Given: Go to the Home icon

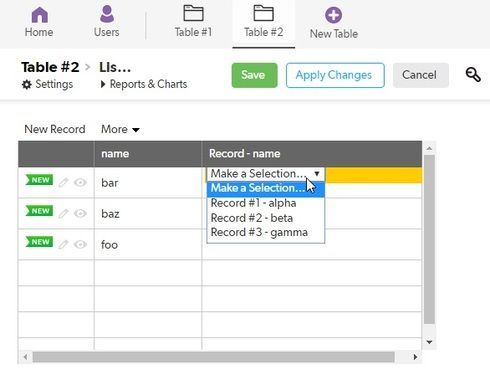Looking at the screenshot, I should [40, 15].
